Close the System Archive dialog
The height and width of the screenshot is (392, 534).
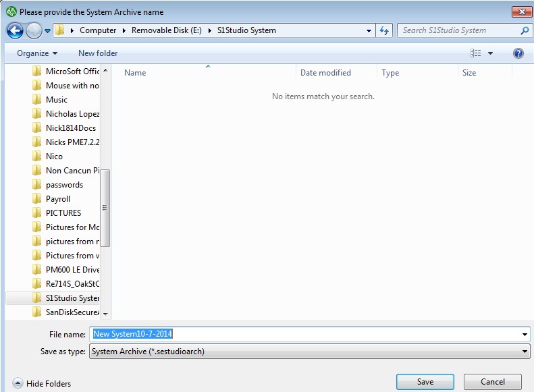tap(522, 12)
